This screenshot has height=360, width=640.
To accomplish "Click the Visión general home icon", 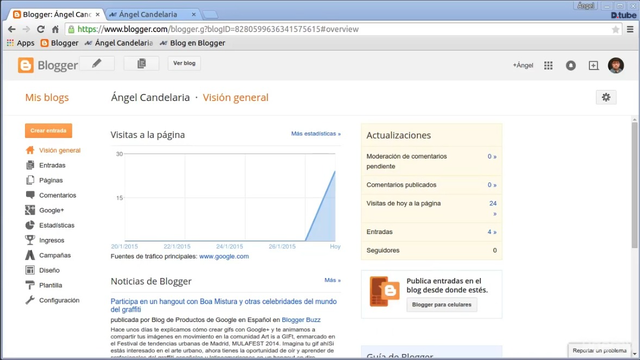I will tap(30, 150).
